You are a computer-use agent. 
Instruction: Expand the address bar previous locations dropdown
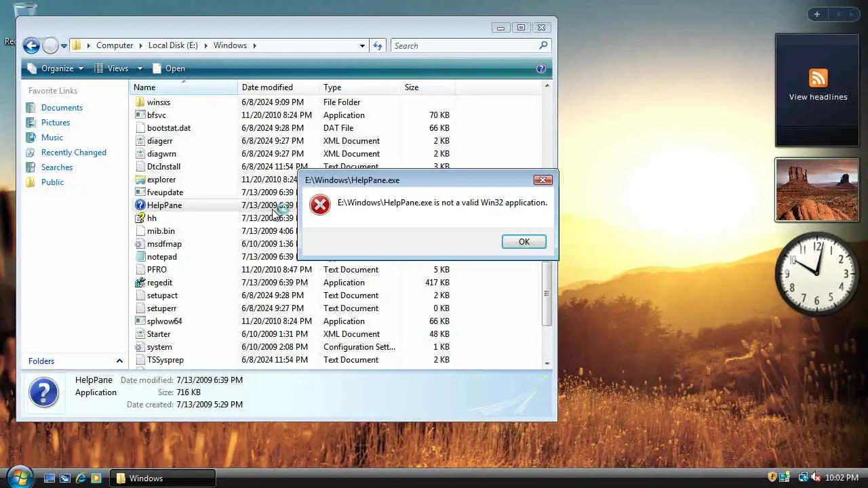362,45
